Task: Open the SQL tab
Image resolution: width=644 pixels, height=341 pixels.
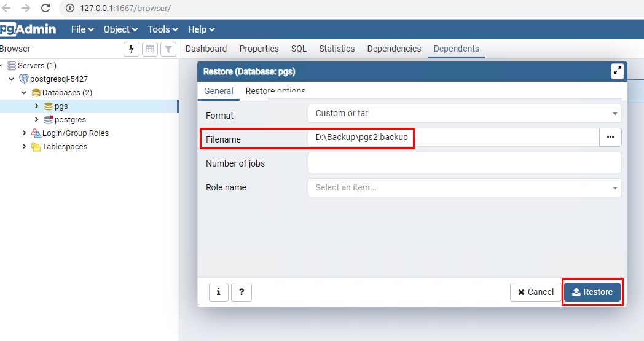Action: click(x=299, y=49)
